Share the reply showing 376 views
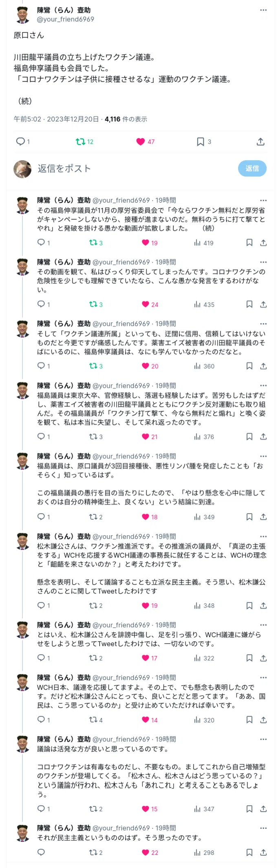 [x=263, y=436]
